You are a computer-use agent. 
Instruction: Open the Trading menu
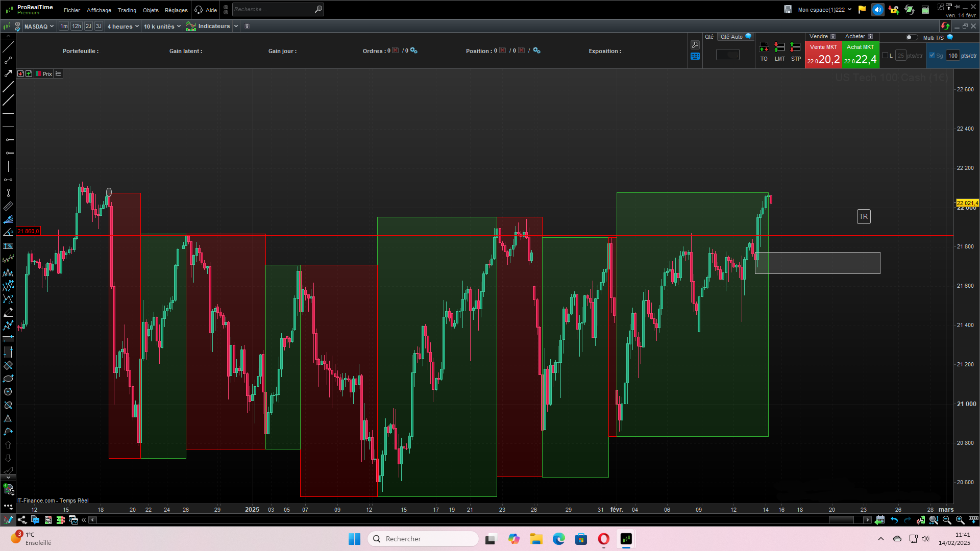tap(127, 10)
